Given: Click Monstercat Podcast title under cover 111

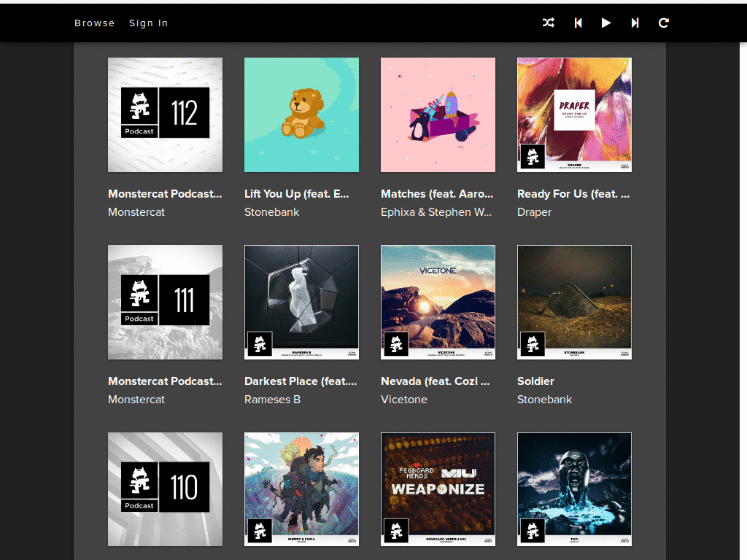Looking at the screenshot, I should [165, 381].
